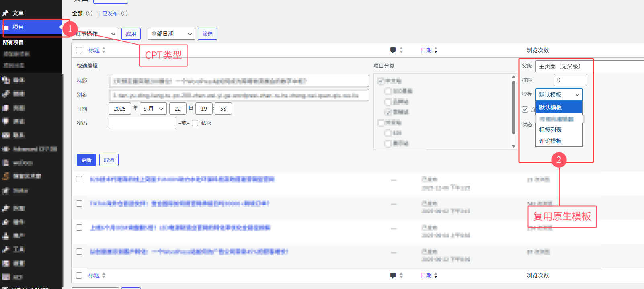Click the up arrow of 项目分类 list scrollbar
Screen dimensions: 644x289
point(513,77)
